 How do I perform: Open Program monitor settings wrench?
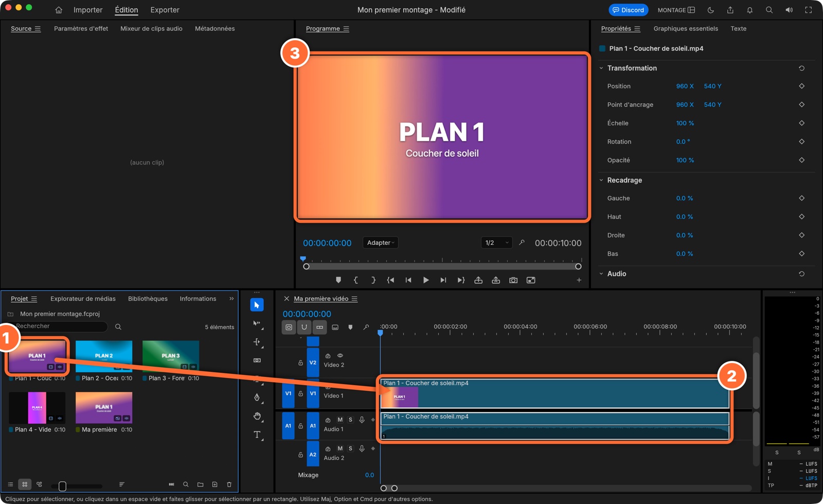click(x=522, y=243)
